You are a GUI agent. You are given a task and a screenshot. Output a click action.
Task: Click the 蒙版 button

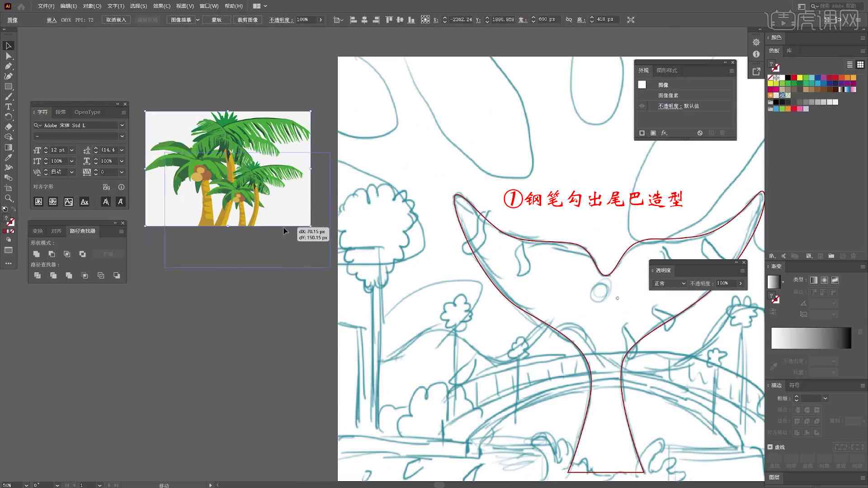click(x=217, y=20)
